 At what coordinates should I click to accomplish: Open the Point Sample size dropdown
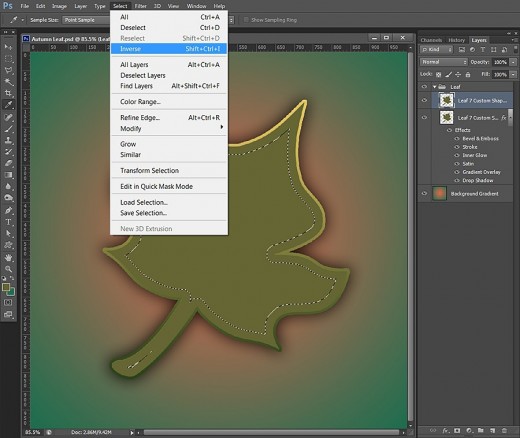[86, 20]
